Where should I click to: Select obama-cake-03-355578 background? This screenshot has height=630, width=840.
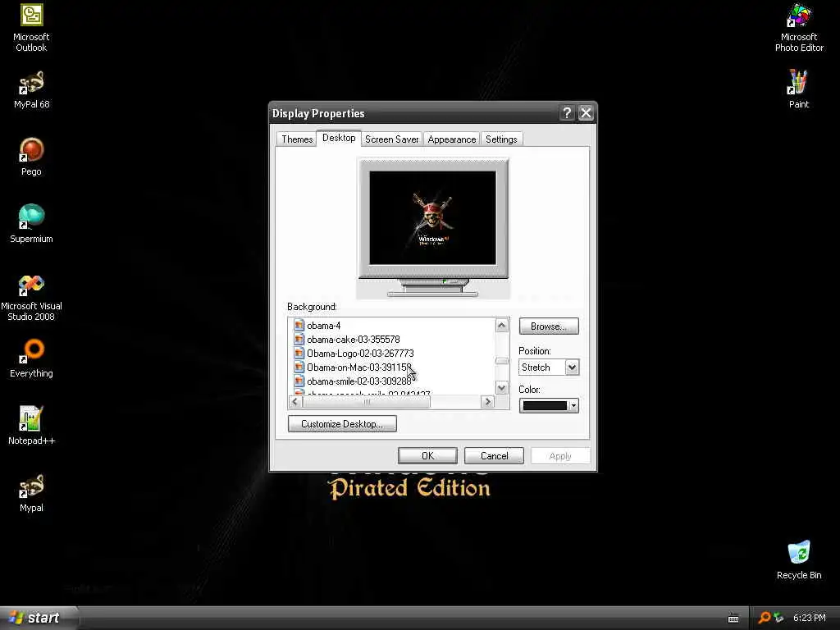pos(353,339)
